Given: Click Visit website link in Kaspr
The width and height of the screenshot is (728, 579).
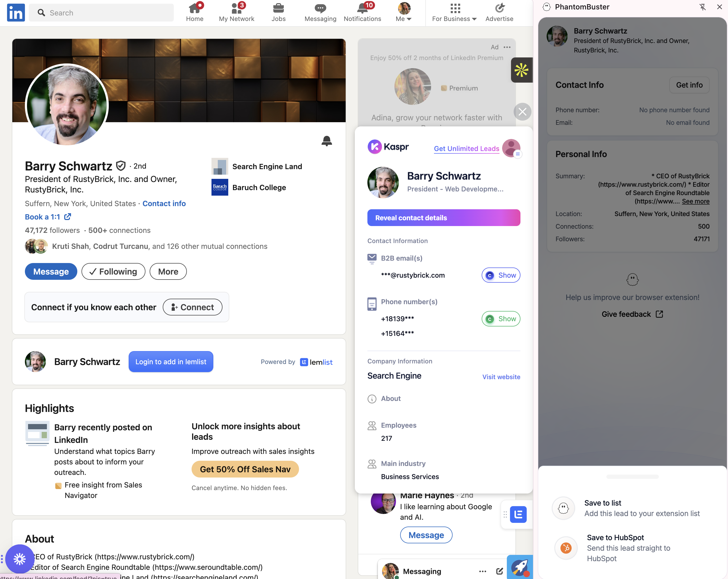Looking at the screenshot, I should pyautogui.click(x=501, y=377).
